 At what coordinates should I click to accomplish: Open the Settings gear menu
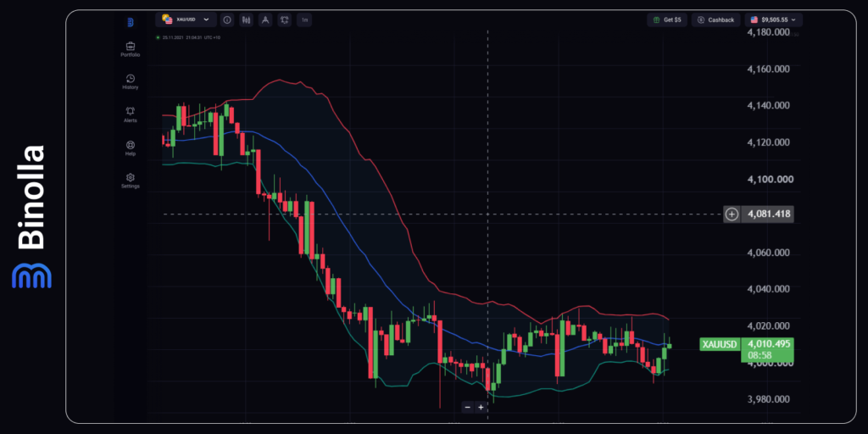130,181
